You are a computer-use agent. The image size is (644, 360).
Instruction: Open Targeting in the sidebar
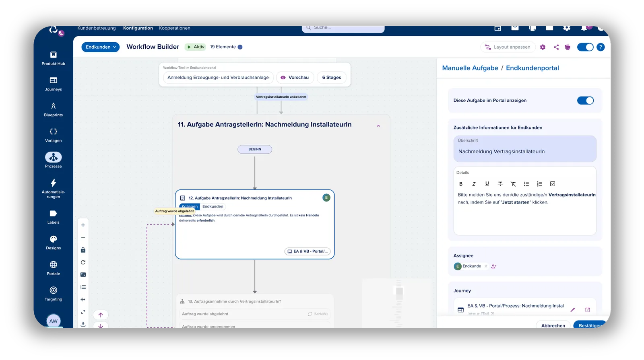[x=53, y=294]
